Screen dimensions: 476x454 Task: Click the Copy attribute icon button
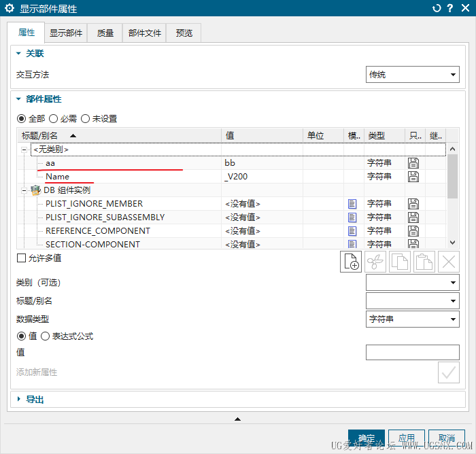[400, 262]
